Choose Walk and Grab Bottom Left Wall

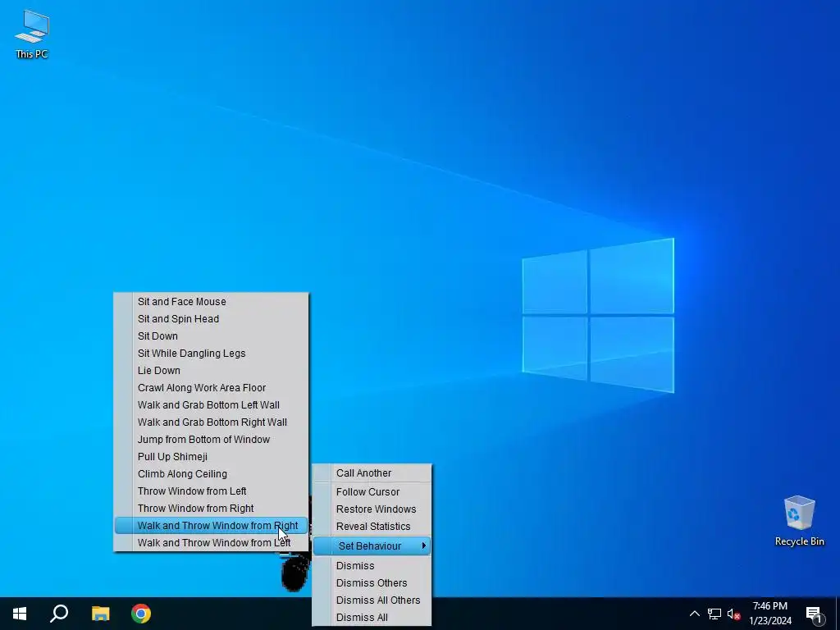coord(211,405)
